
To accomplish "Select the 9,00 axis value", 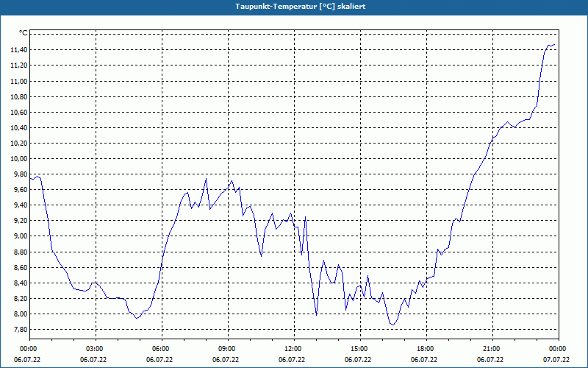I will [21, 236].
